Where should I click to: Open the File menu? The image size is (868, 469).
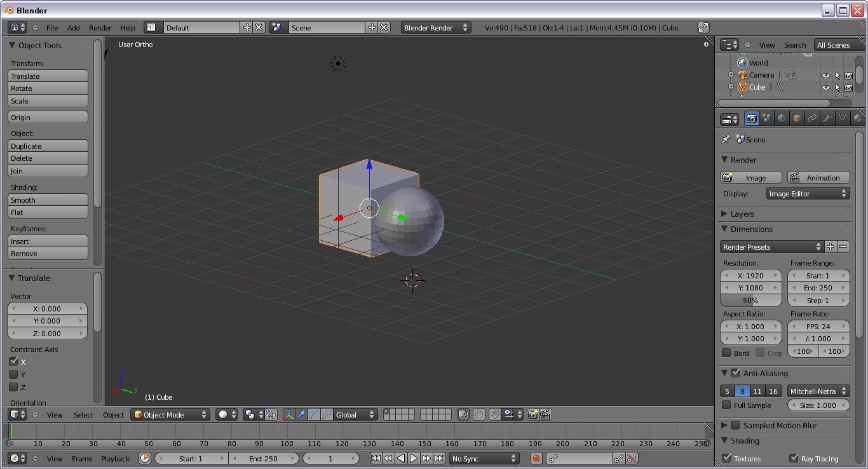click(x=53, y=27)
